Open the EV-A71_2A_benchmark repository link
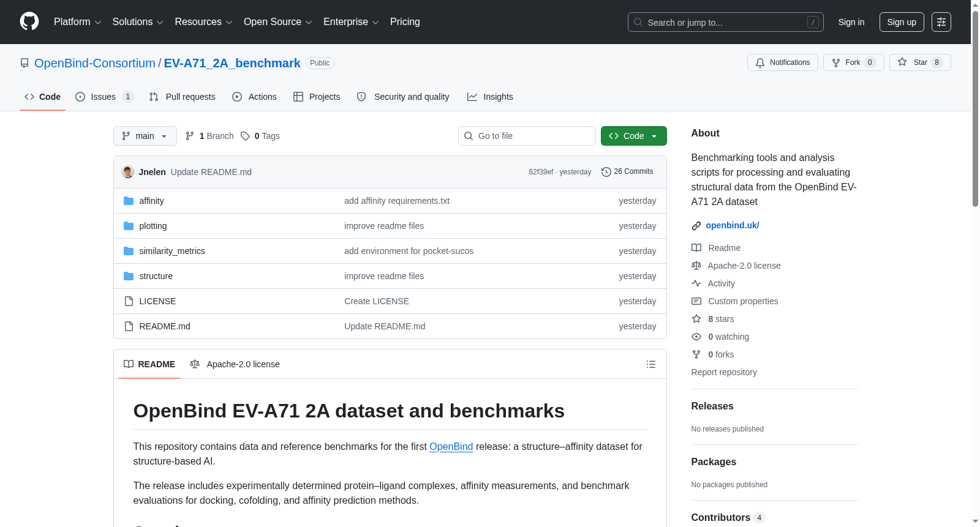 coord(232,63)
